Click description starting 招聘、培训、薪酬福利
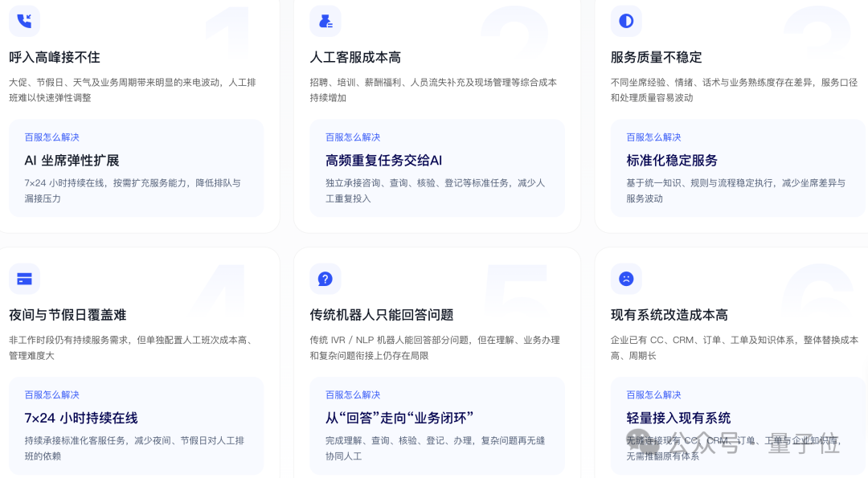This screenshot has height=478, width=868. [433, 90]
